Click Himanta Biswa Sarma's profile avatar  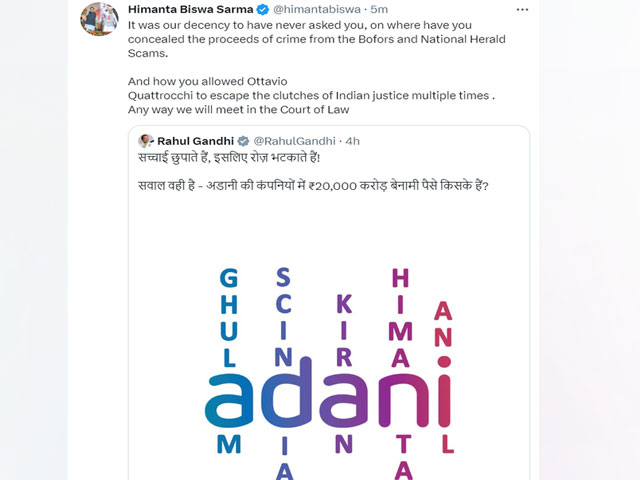pos(99,19)
